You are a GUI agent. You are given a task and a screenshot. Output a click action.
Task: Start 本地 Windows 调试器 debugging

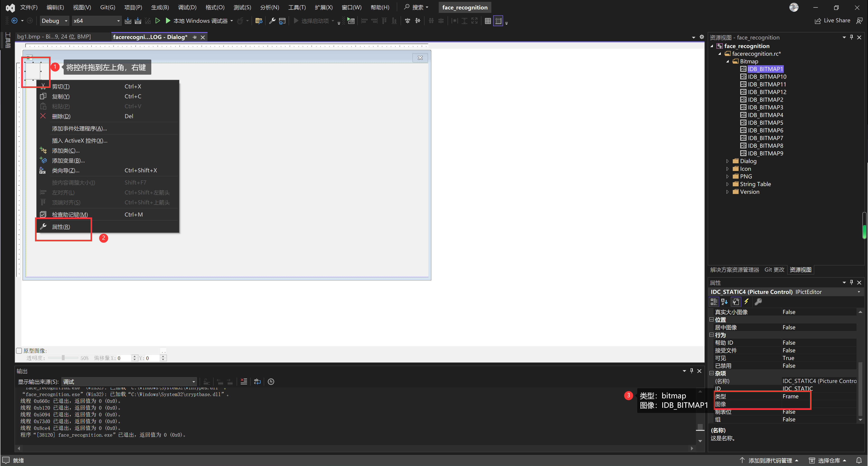tap(199, 21)
